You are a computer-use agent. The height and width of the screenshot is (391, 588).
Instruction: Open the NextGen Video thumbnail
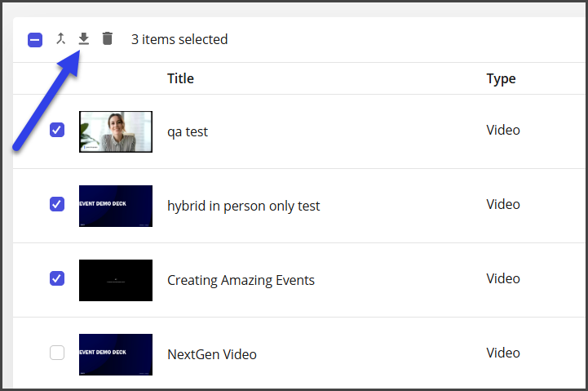point(116,354)
